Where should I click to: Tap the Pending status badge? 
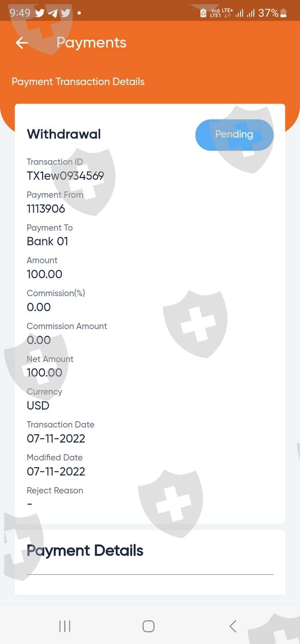(234, 134)
